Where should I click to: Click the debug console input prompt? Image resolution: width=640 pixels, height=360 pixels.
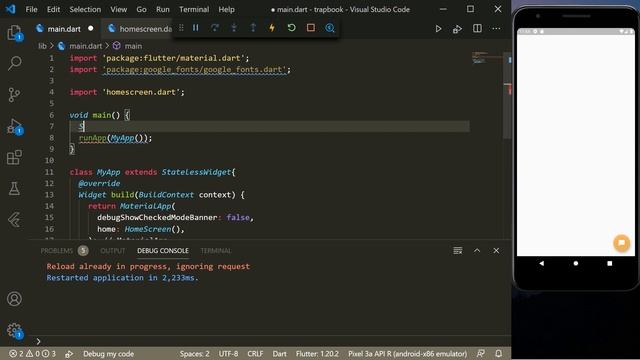point(269,341)
